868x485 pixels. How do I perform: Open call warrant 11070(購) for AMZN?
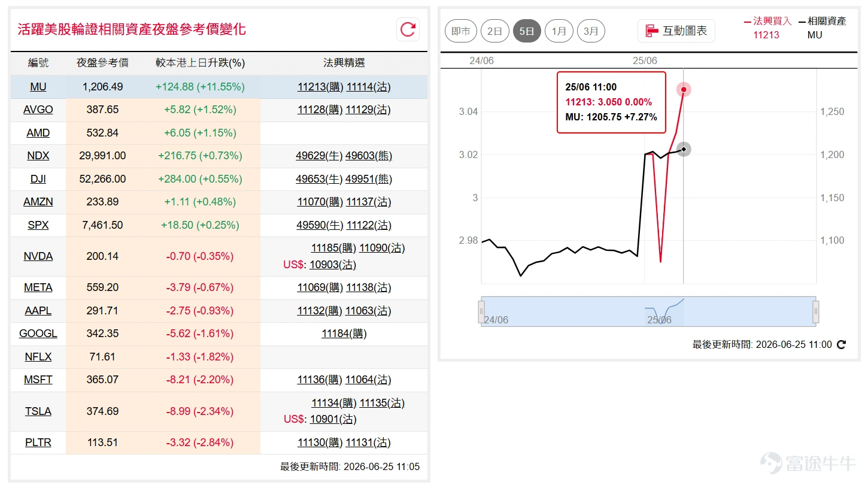[x=320, y=202]
